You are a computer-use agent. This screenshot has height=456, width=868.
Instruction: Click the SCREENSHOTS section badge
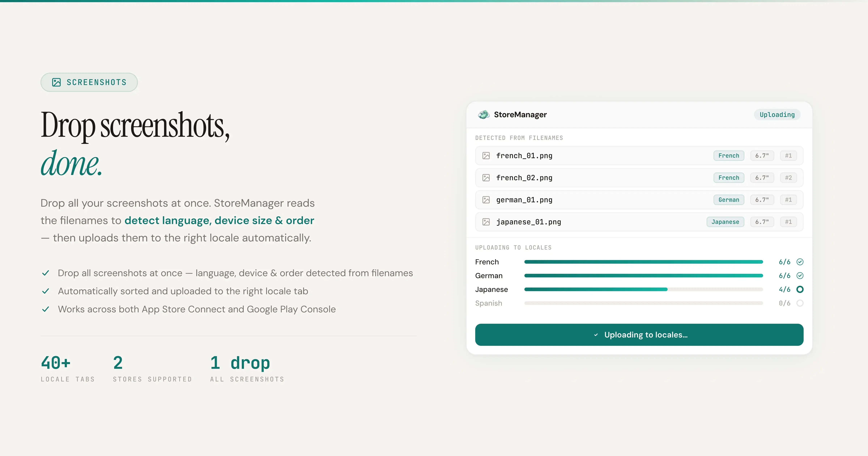pyautogui.click(x=89, y=82)
